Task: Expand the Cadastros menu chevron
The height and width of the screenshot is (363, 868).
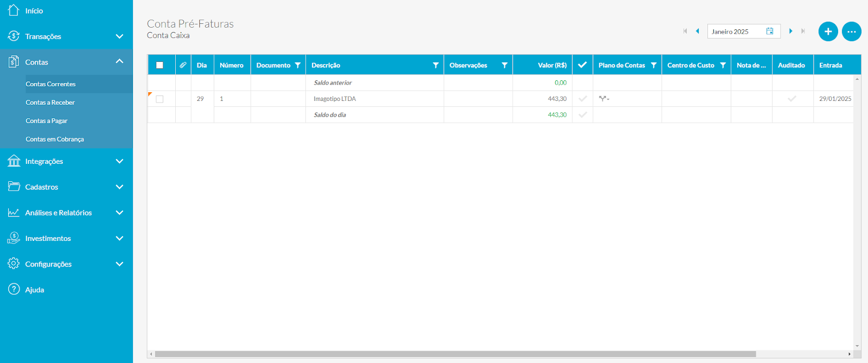Action: coord(119,186)
